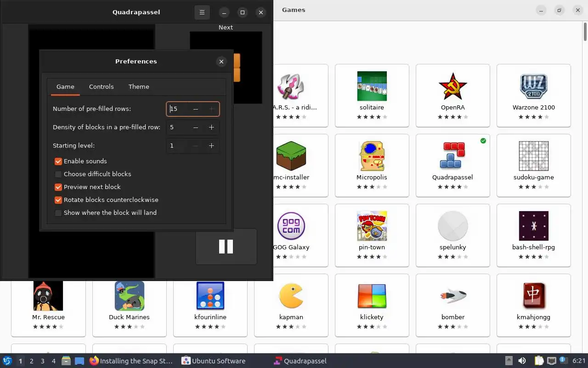Viewport: 588px width, 368px height.
Task: Select the Micropolis game icon
Action: [372, 156]
